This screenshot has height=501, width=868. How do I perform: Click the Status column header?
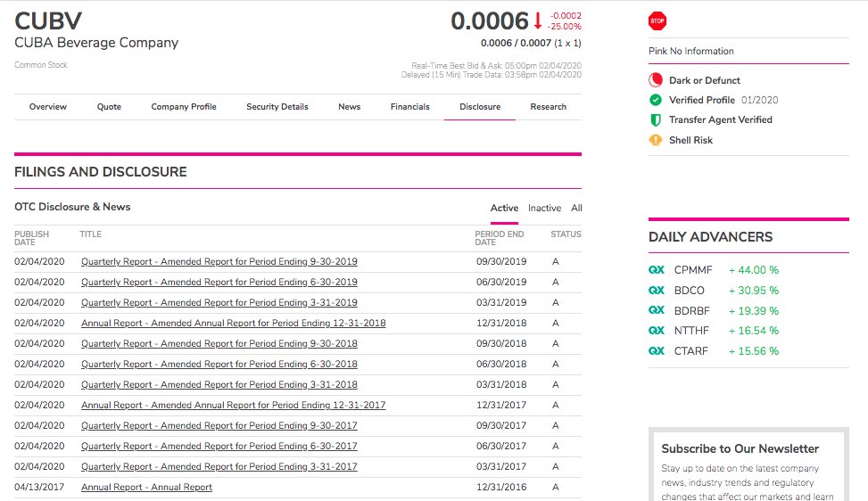tap(566, 234)
